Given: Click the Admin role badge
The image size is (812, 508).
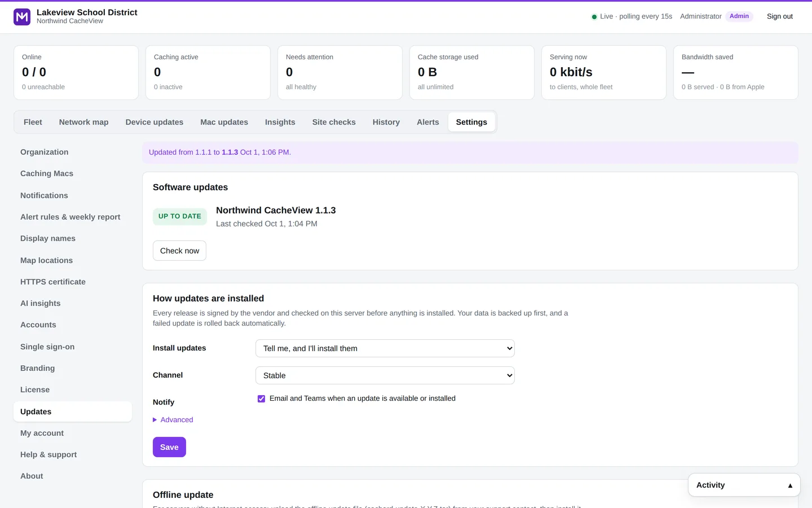Looking at the screenshot, I should tap(739, 16).
